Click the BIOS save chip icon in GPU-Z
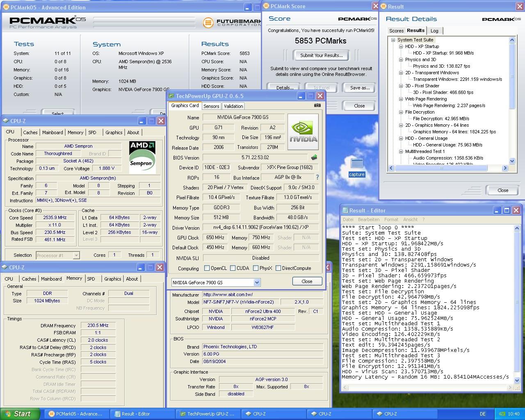Image resolution: width=525 pixels, height=420 pixels. pyautogui.click(x=314, y=157)
